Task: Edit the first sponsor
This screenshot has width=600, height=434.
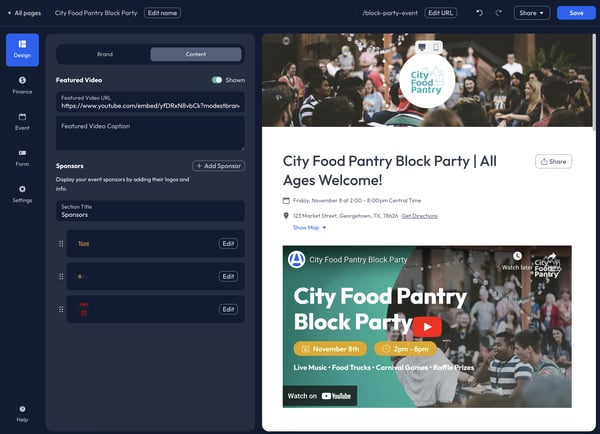Action: (228, 243)
